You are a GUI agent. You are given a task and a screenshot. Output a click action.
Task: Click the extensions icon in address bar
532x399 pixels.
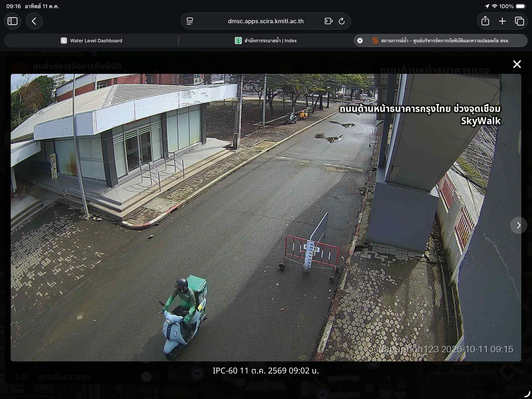coord(329,21)
